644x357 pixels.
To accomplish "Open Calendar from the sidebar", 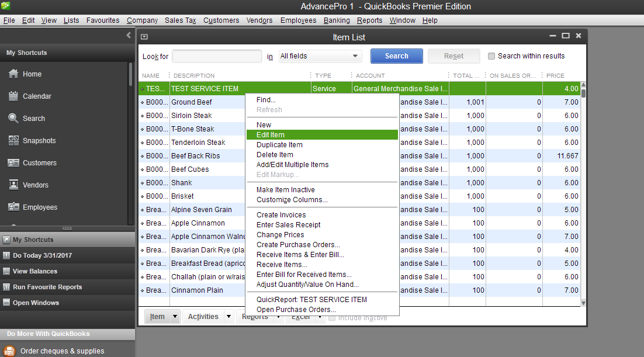I will (13, 96).
